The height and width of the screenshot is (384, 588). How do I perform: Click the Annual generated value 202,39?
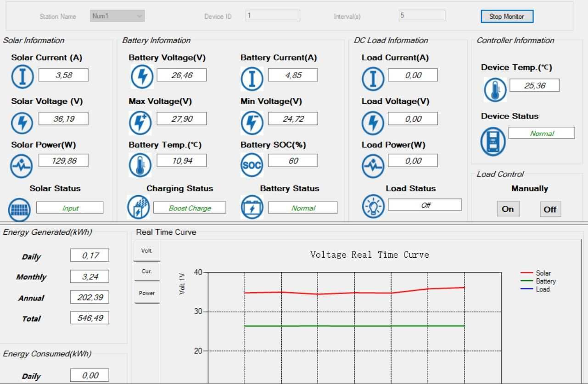click(x=90, y=297)
